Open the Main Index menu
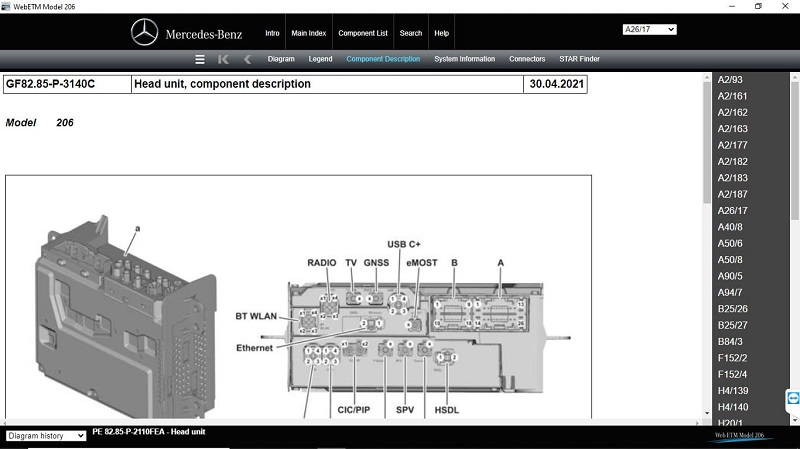800x449 pixels. click(x=309, y=33)
